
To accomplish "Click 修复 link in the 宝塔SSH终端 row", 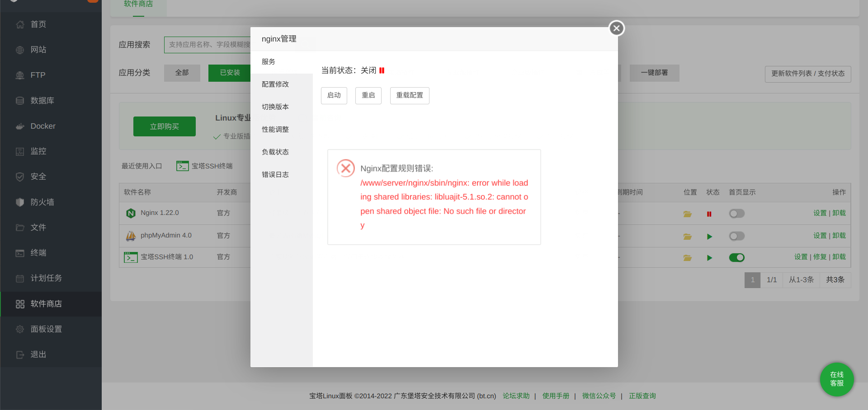I will click(820, 257).
